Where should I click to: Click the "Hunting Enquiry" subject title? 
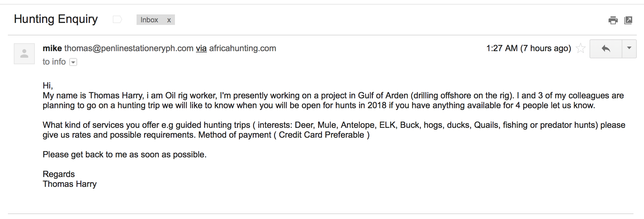tap(56, 19)
